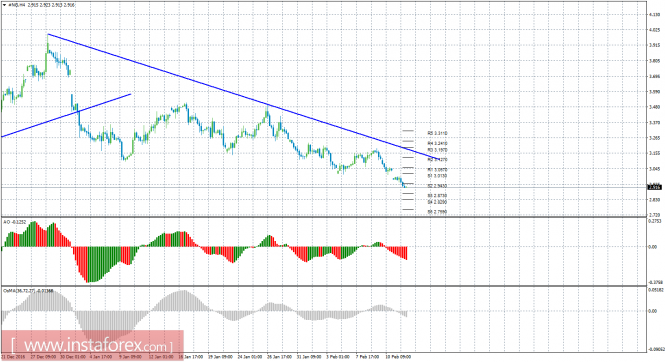Screen dimensions: 665x362
Task: Click the 4.025 price scale label
Action: point(654,30)
